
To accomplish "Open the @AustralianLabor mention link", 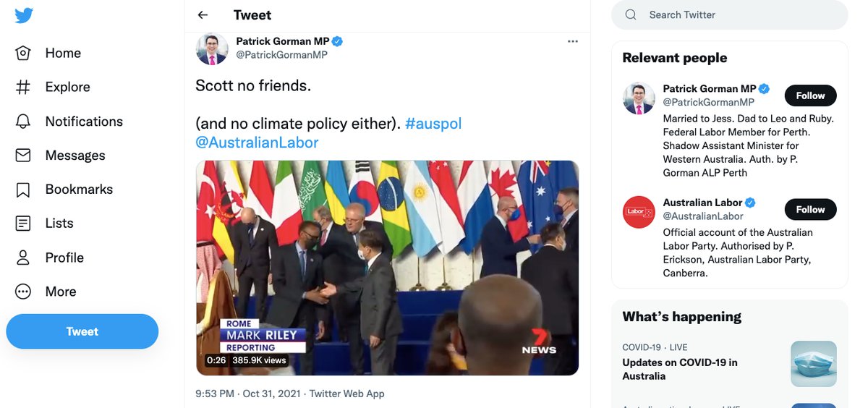I will (x=257, y=143).
